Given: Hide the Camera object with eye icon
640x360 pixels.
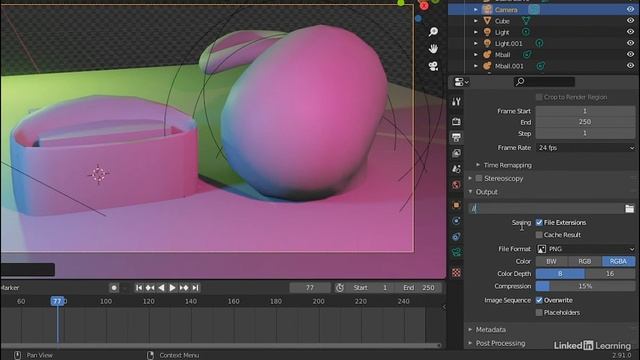Looking at the screenshot, I should [x=630, y=9].
